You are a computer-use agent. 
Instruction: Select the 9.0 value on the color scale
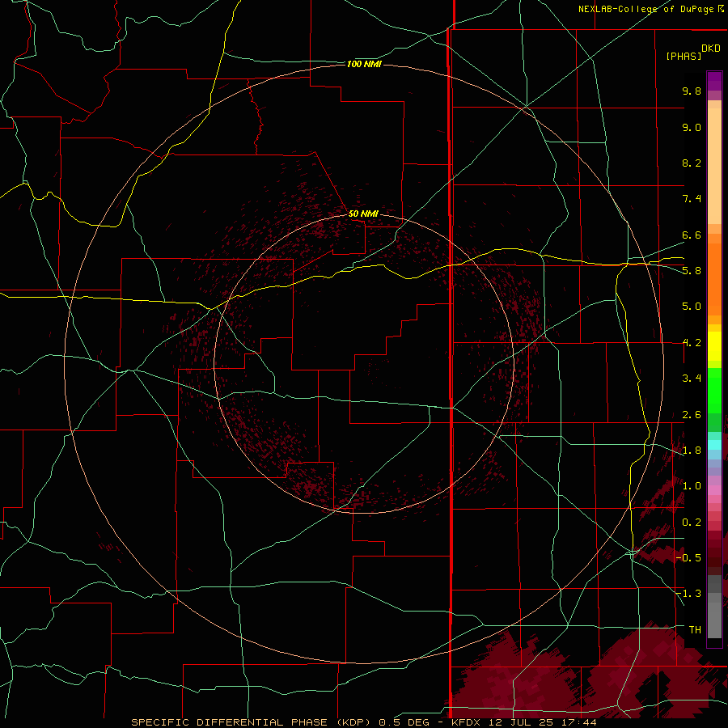692,127
